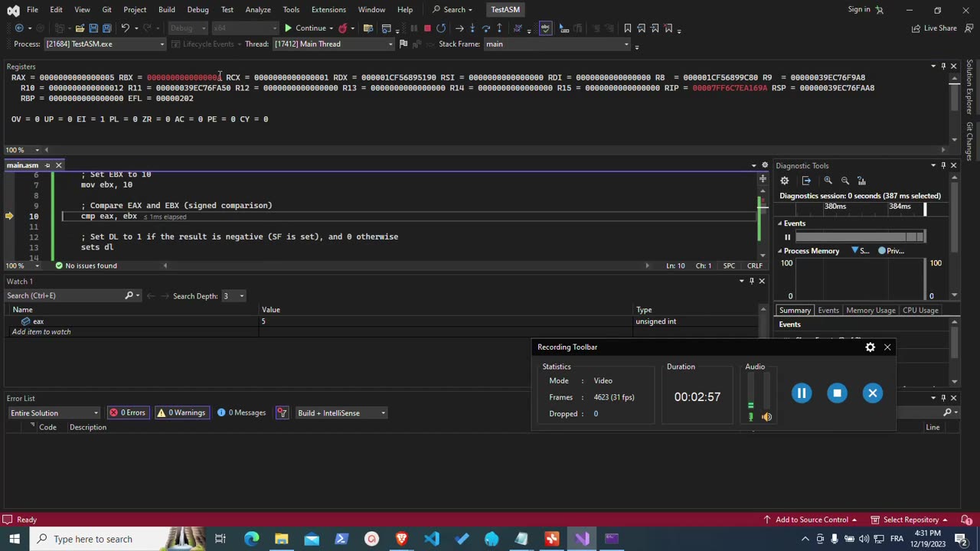
Task: Click the Step Out arrow icon
Action: (x=499, y=28)
